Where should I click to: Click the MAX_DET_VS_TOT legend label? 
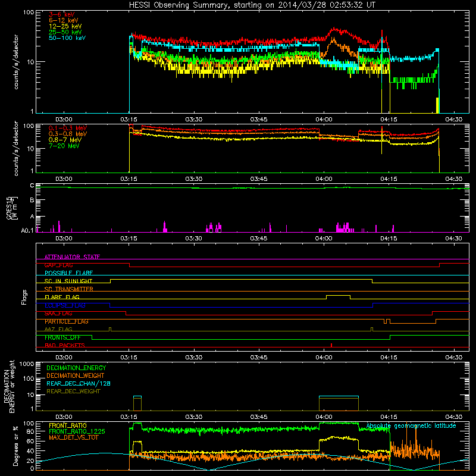tap(73, 437)
